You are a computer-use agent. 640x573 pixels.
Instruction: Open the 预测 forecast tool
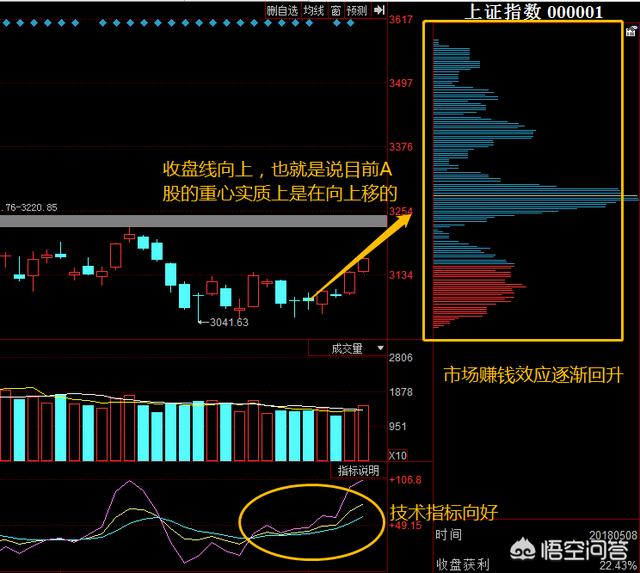(357, 10)
